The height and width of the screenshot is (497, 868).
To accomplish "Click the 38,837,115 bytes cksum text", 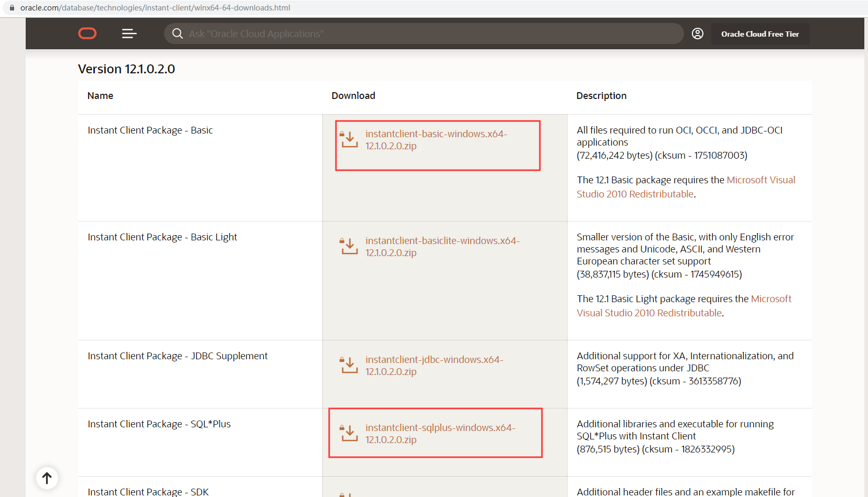I will tap(659, 274).
